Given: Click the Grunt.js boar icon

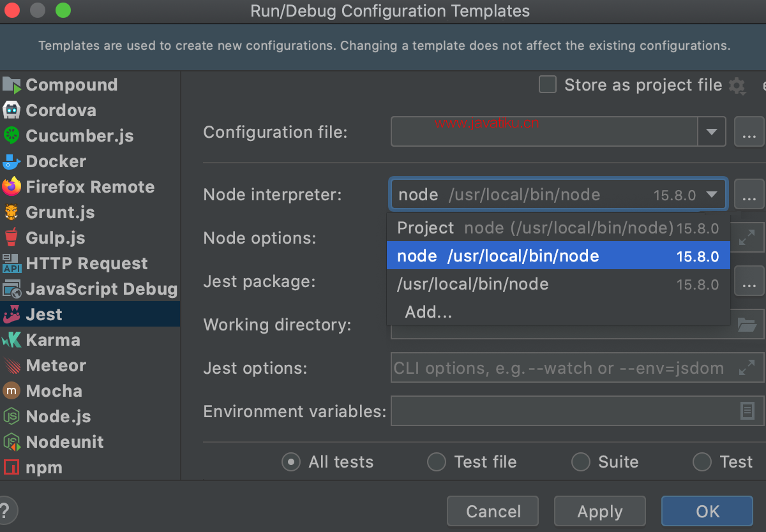Looking at the screenshot, I should [11, 212].
